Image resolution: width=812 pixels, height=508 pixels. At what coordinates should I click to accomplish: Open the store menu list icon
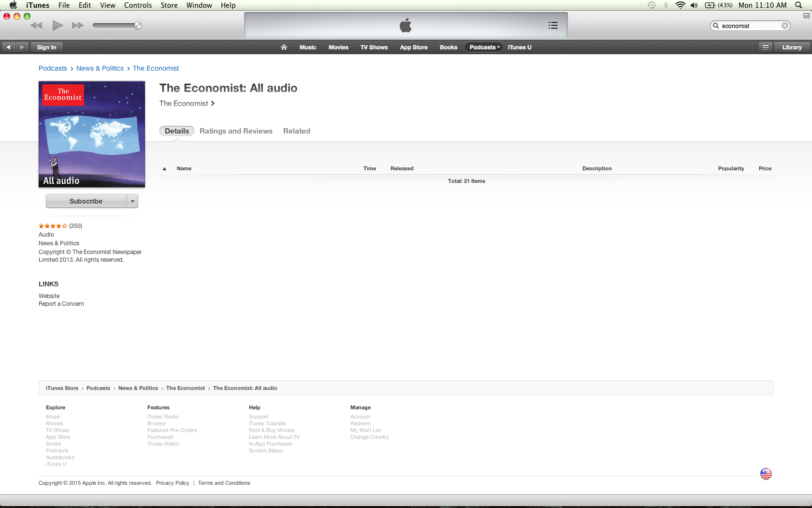(766, 47)
